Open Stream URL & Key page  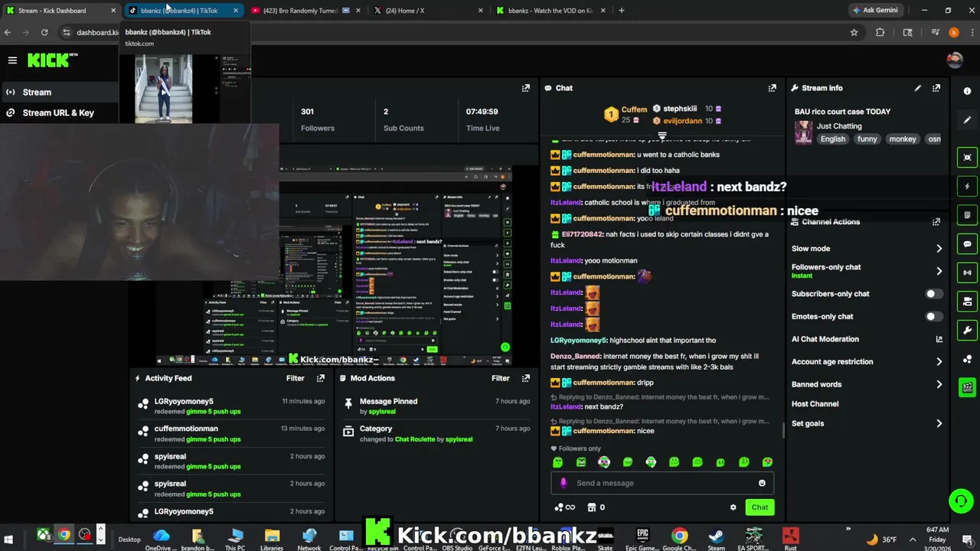click(59, 112)
